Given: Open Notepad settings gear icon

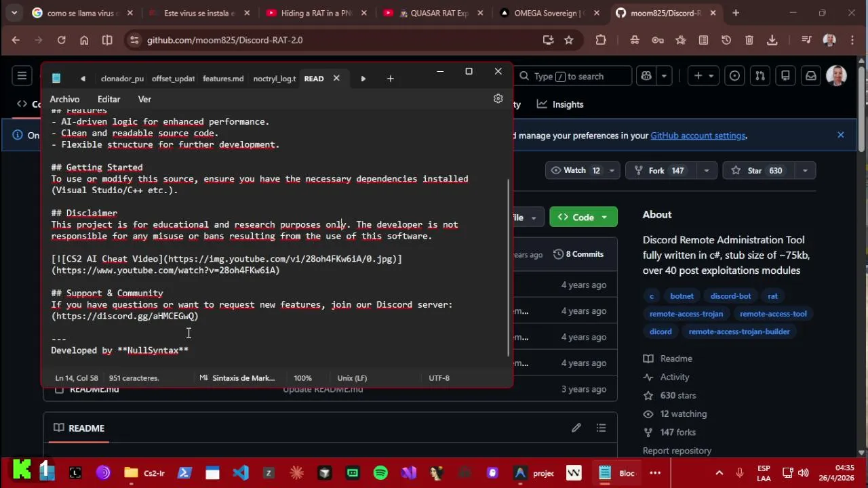Looking at the screenshot, I should click(x=498, y=99).
